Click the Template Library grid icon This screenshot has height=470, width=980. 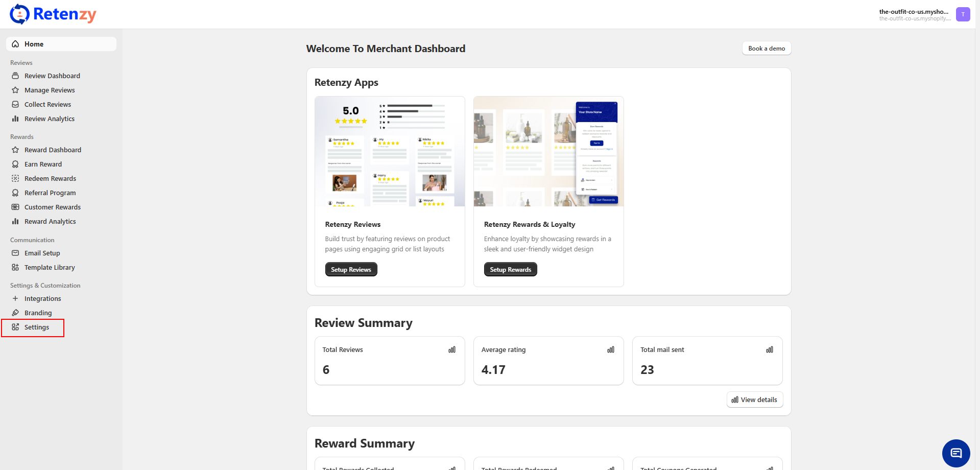tap(15, 267)
